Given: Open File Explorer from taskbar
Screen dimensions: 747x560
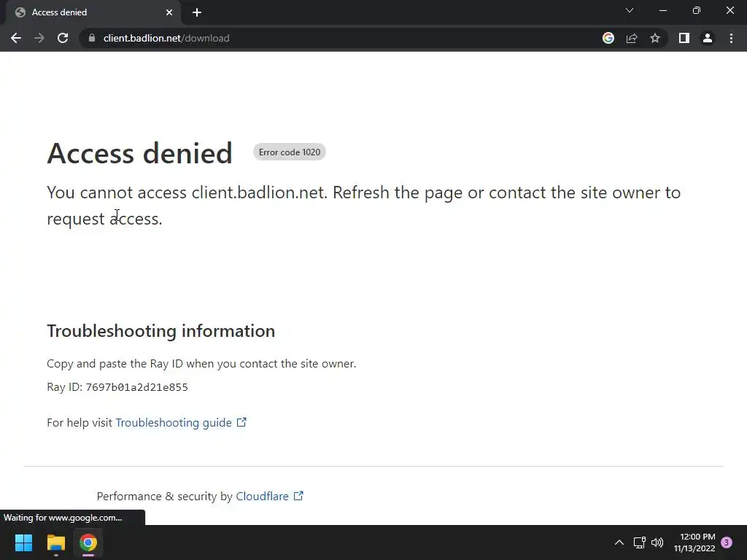Looking at the screenshot, I should [x=55, y=542].
